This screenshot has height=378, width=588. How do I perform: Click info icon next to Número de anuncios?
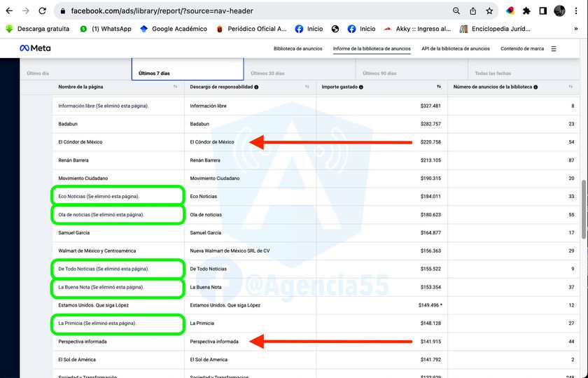click(x=535, y=87)
